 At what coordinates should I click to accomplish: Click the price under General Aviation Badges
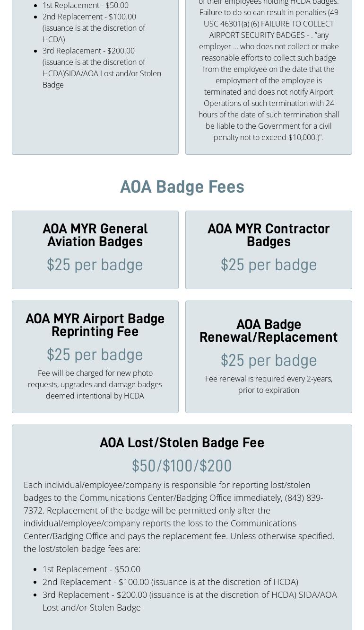(95, 265)
